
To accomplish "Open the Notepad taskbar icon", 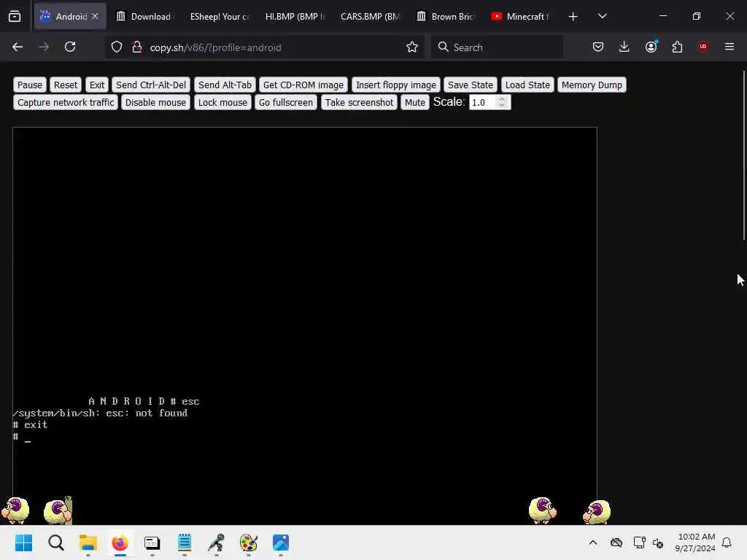I will (185, 542).
